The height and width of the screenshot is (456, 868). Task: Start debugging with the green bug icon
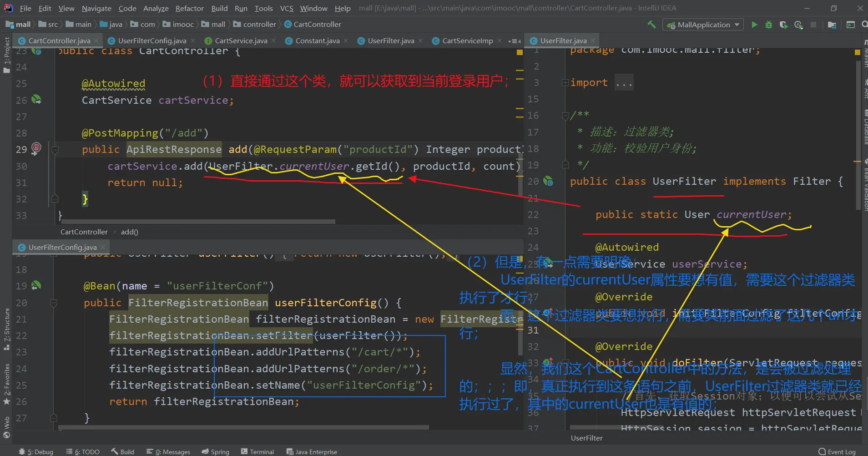769,25
